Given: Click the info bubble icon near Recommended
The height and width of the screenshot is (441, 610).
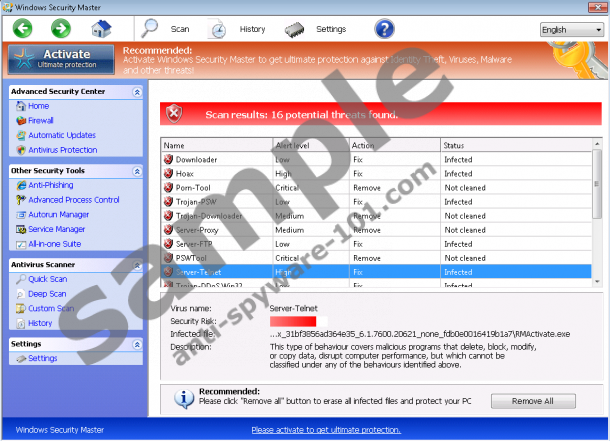Looking at the screenshot, I should click(184, 399).
